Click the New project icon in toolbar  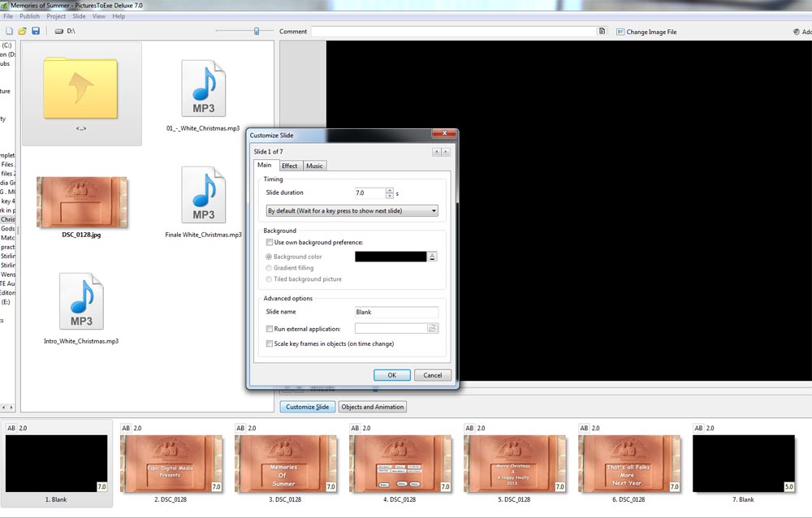[x=9, y=31]
